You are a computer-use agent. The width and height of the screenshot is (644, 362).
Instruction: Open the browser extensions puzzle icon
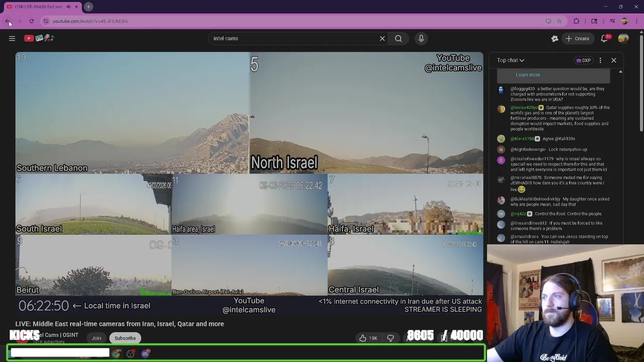576,21
